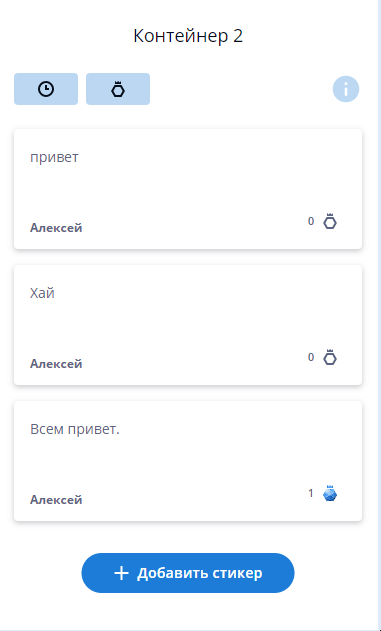Select the text 'Всем привет.' in the sticker
381x631 pixels.
(x=75, y=429)
